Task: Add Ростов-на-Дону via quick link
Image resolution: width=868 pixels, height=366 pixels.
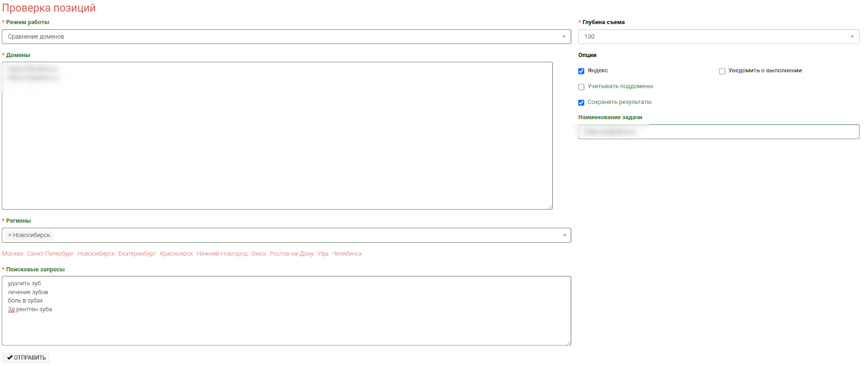Action: pyautogui.click(x=291, y=254)
